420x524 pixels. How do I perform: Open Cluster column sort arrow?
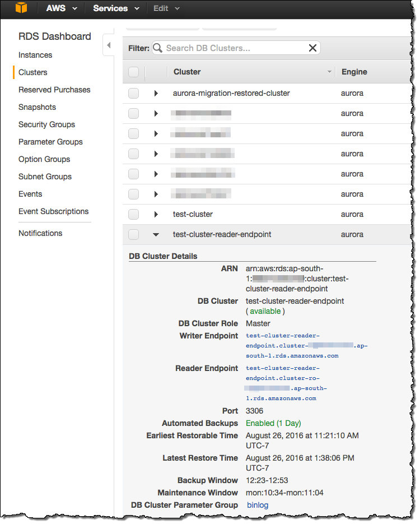click(329, 72)
